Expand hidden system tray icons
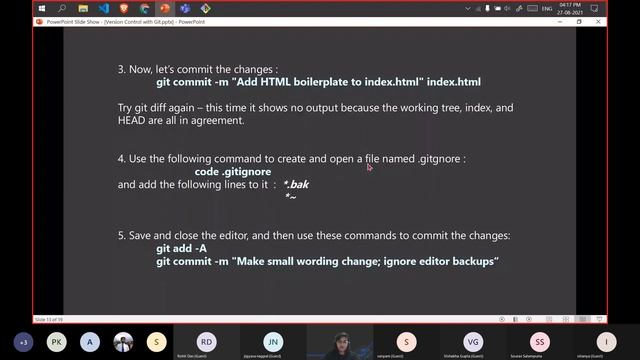The image size is (640, 360). (468, 9)
